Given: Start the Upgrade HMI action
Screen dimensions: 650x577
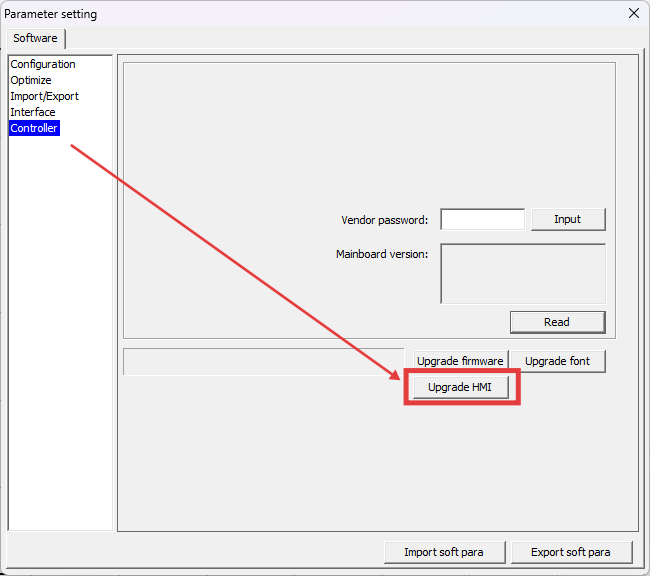Looking at the screenshot, I should pyautogui.click(x=460, y=387).
